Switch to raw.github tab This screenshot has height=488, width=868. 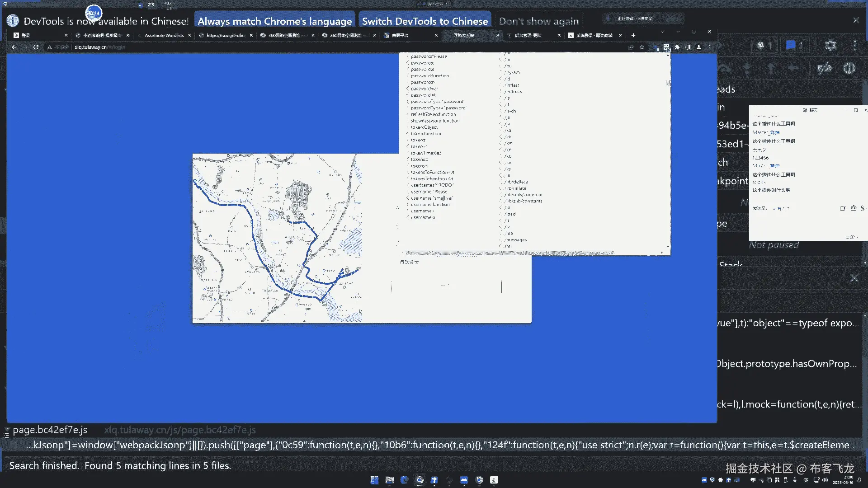pos(225,35)
